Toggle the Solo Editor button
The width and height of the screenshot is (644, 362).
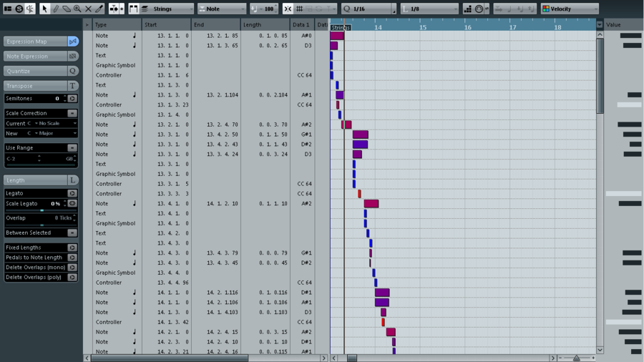(19, 9)
